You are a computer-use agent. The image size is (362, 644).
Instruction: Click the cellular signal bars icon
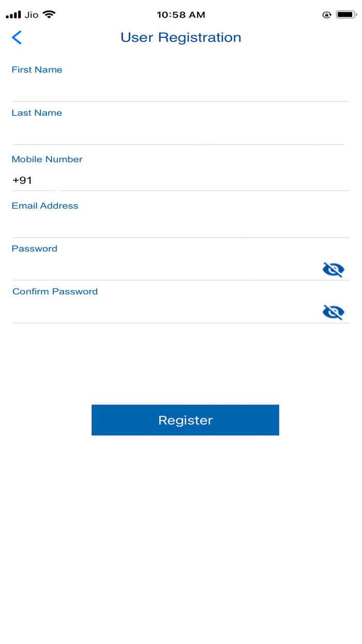tap(13, 15)
